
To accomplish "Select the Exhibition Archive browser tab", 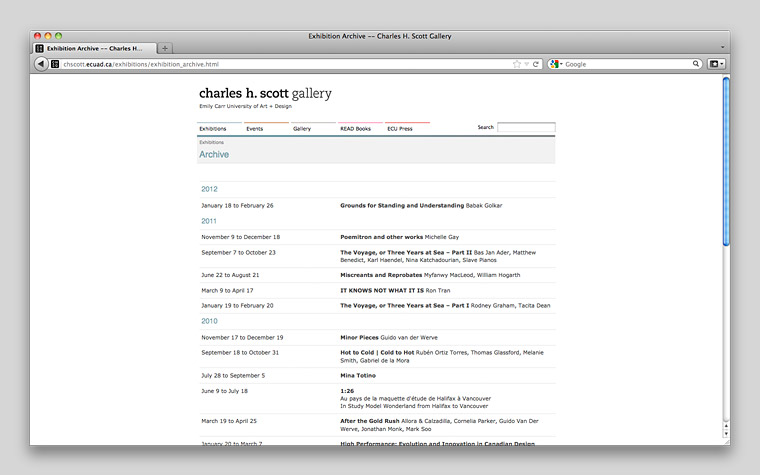I will tap(93, 48).
